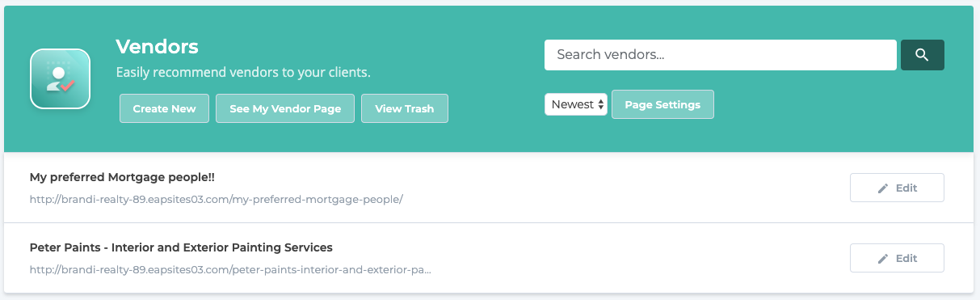The height and width of the screenshot is (300, 980).
Task: Click pencil icon in Peter Paints row
Action: [883, 258]
